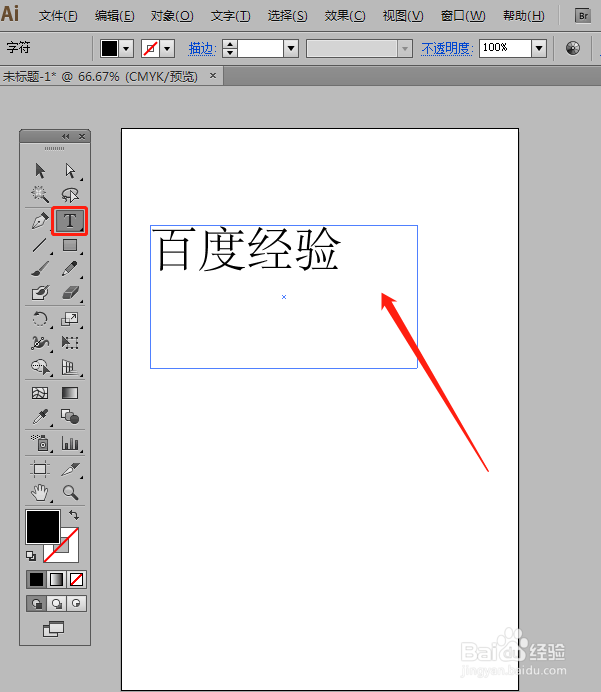This screenshot has width=601, height=692.
Task: Pick the Line Segment tool
Action: click(40, 245)
